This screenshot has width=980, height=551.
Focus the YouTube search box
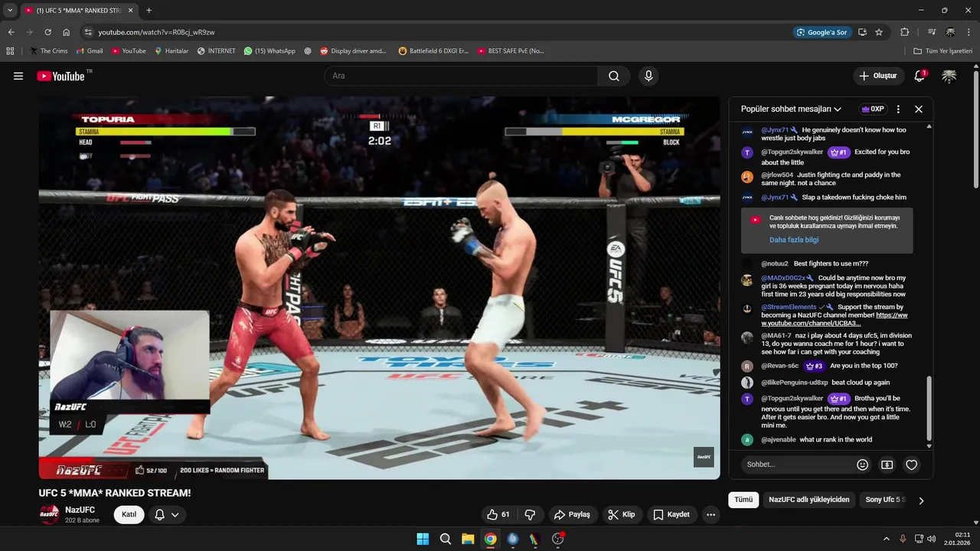[x=462, y=76]
